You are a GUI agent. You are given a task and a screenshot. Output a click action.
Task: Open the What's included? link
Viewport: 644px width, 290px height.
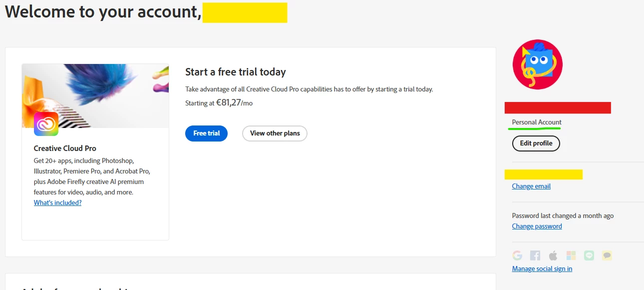click(57, 202)
